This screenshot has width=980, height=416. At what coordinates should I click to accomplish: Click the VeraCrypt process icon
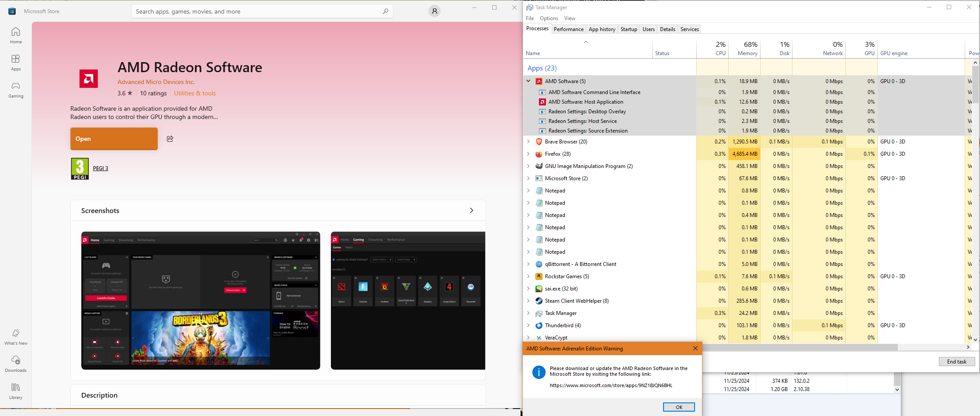(539, 338)
